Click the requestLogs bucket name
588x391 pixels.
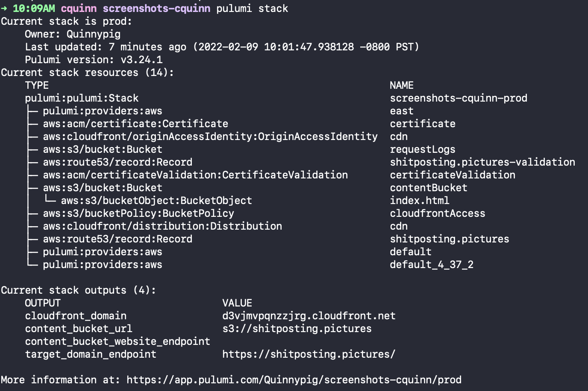click(423, 149)
